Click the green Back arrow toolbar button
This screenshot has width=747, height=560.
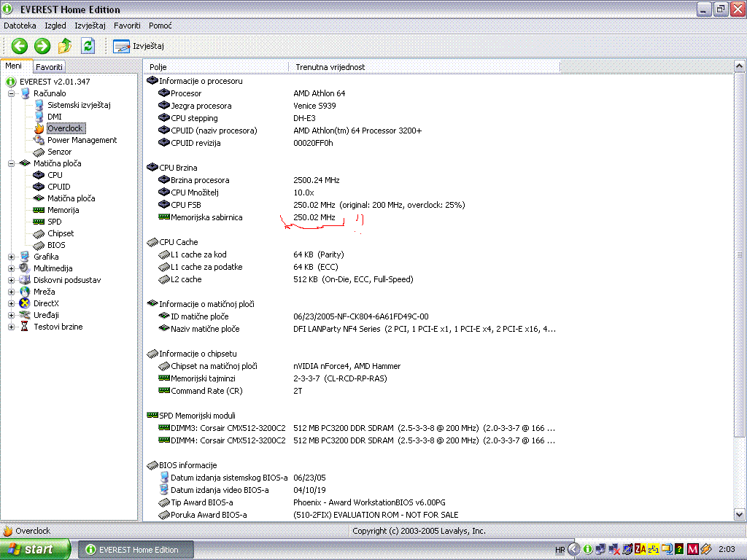pyautogui.click(x=20, y=46)
